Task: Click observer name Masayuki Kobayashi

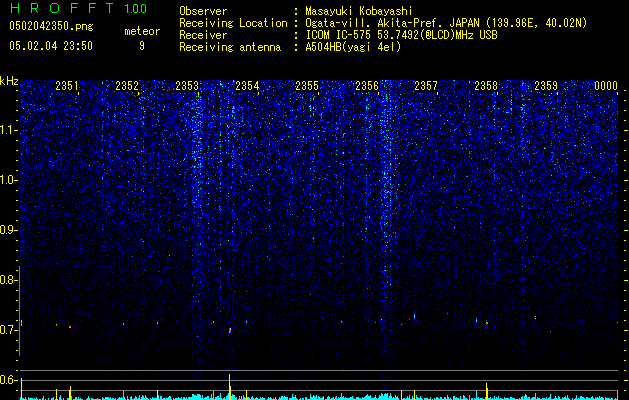Action: 359,11
